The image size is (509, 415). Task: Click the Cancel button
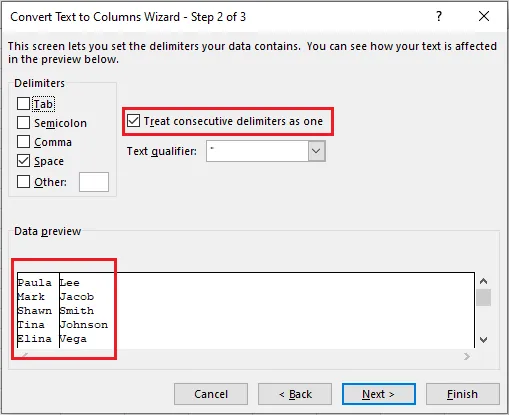[x=211, y=394]
